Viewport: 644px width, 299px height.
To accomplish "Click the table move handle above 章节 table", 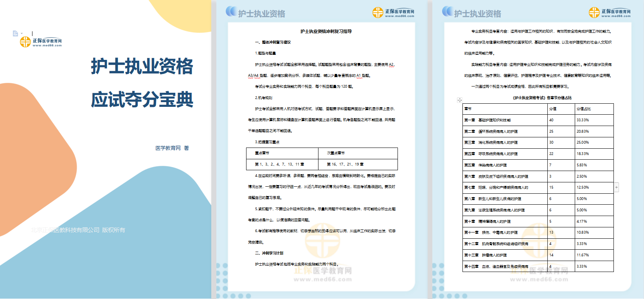I will click(x=459, y=100).
